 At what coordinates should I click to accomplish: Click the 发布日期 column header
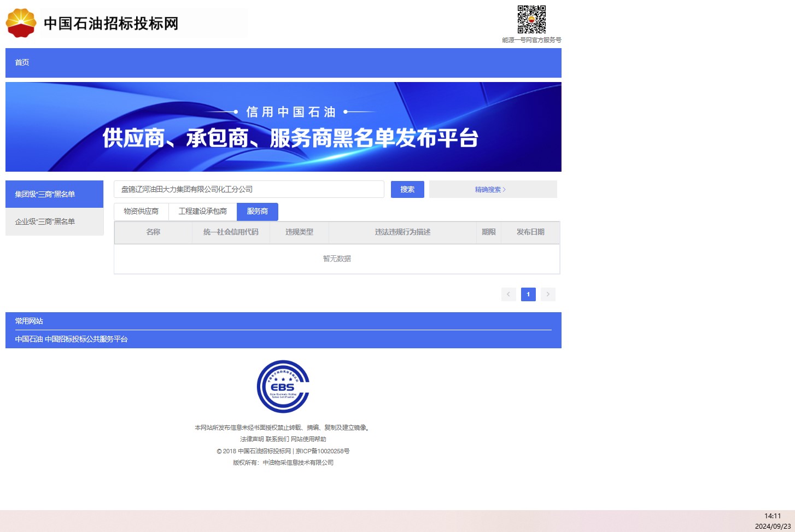pos(530,232)
